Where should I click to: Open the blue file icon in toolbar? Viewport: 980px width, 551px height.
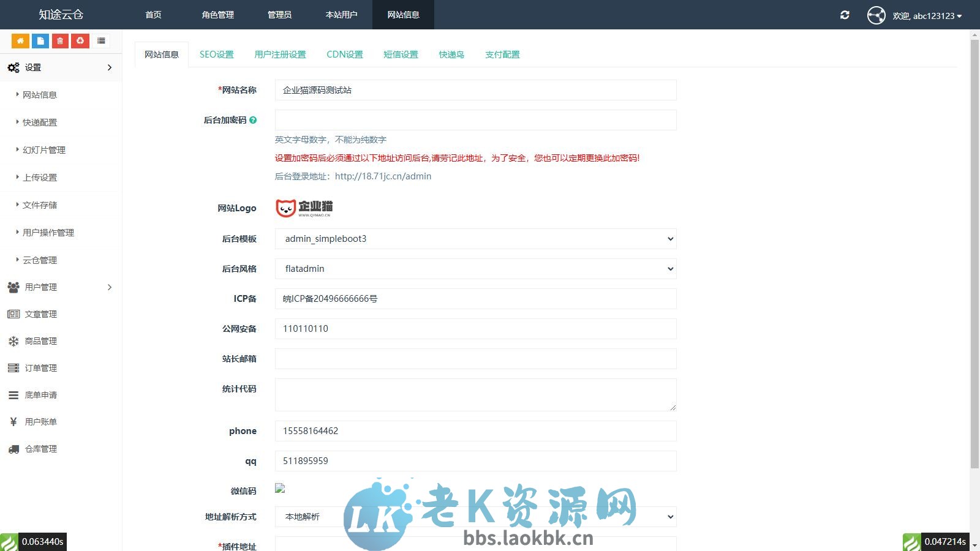40,40
